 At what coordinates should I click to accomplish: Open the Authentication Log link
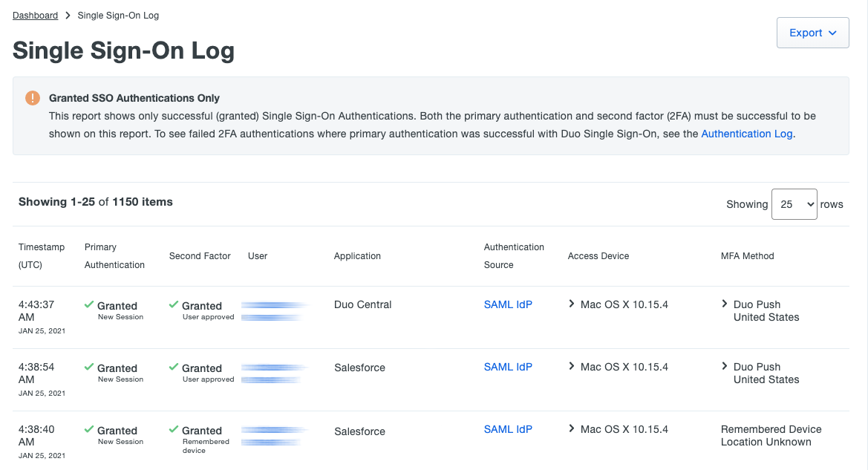tap(746, 133)
